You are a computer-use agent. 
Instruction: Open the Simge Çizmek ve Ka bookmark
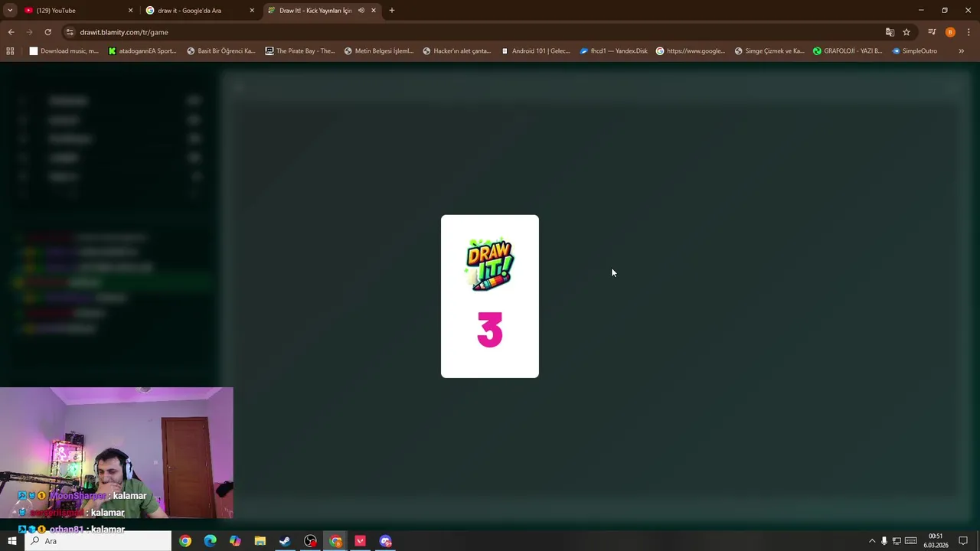tap(769, 51)
